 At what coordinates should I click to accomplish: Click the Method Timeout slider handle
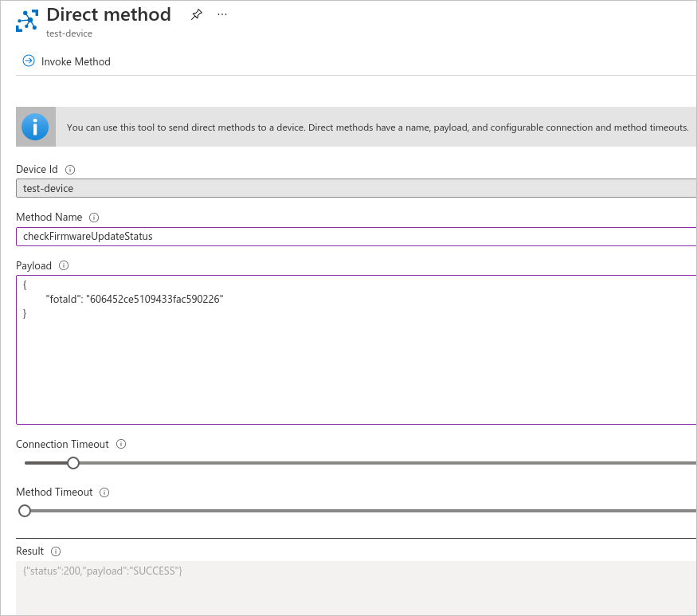pos(25,511)
